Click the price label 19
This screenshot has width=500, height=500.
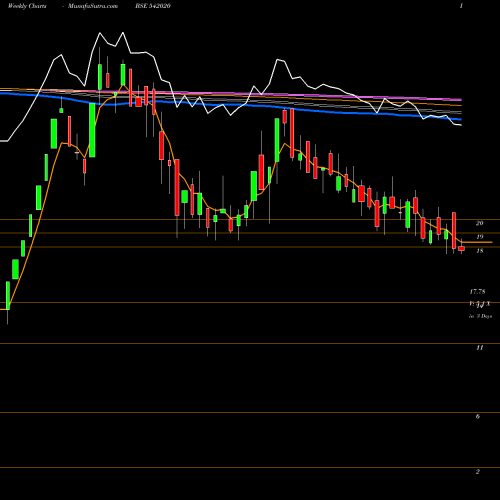pos(480,237)
